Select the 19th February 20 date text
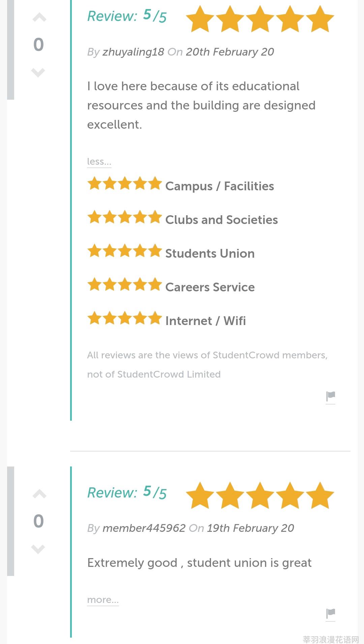This screenshot has height=644, width=364. coord(250,528)
